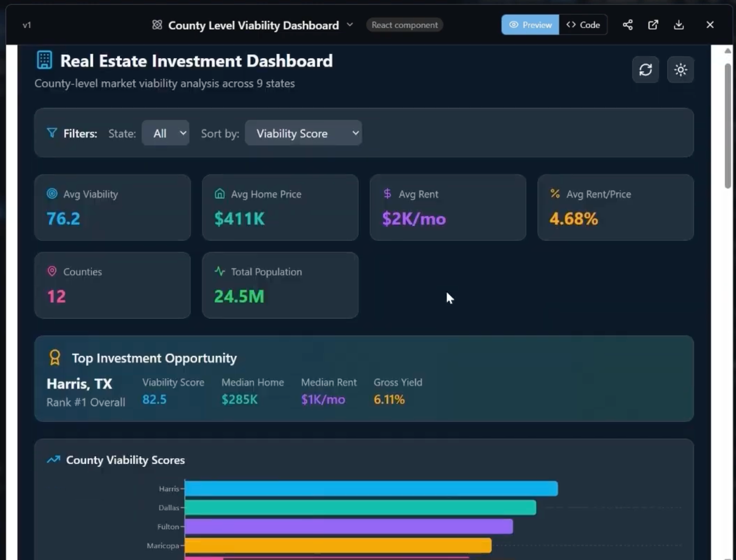Click the v1 version label
Screen dimensions: 736x560
27,25
